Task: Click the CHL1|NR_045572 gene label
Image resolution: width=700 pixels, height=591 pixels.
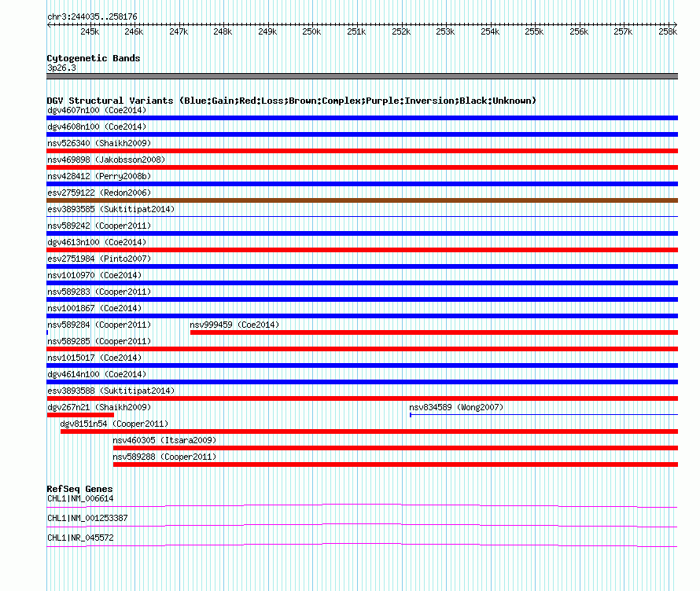Action: click(80, 538)
